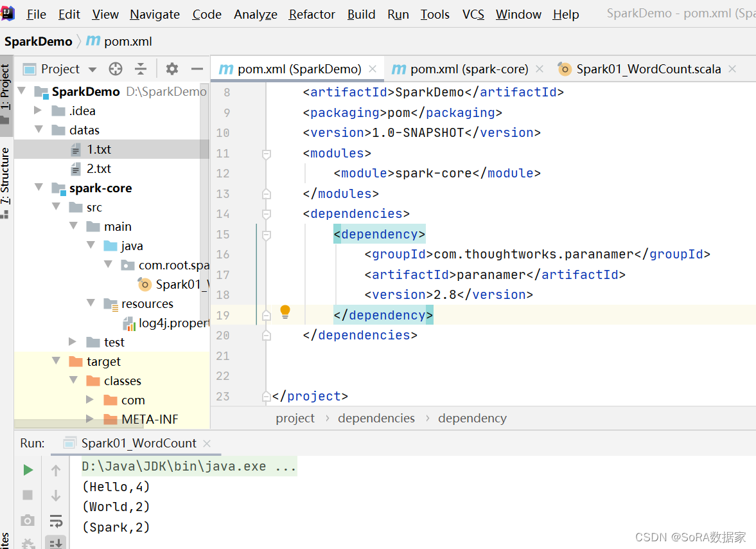Click the D:\Java\JDK\bin\java.exe command line
This screenshot has height=549, width=756.
click(x=186, y=465)
